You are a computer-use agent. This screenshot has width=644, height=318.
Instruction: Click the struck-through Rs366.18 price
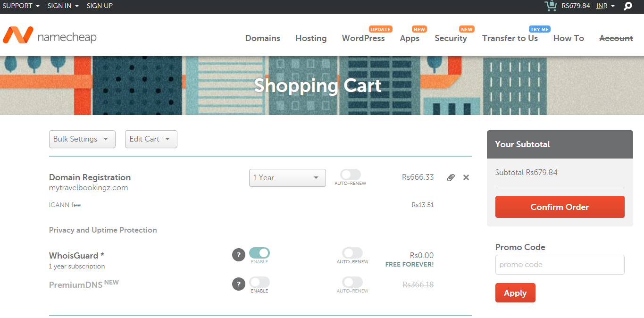(418, 285)
